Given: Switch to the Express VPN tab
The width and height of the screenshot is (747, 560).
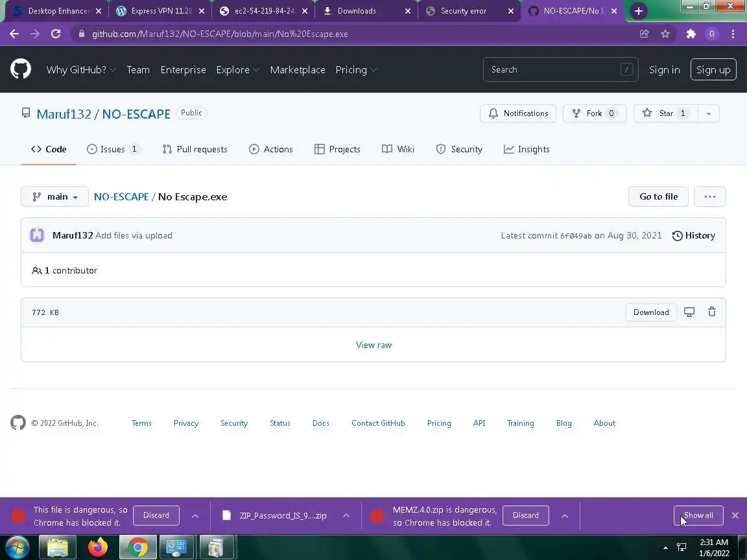Looking at the screenshot, I should (160, 11).
